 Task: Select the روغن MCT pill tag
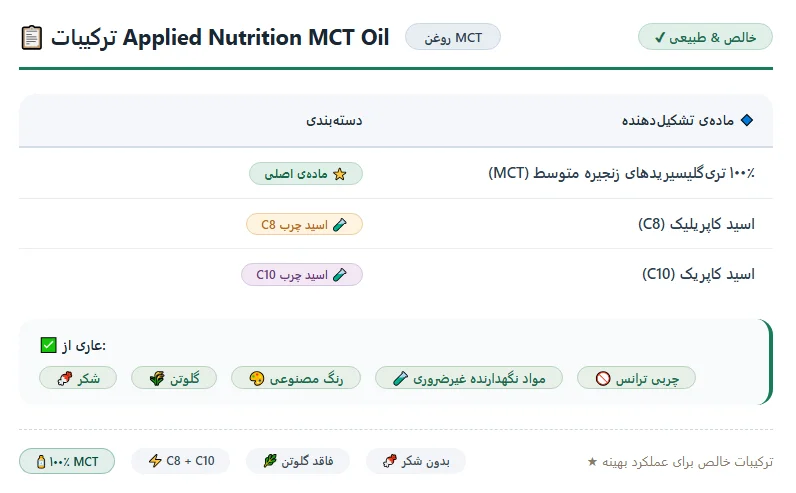click(453, 37)
